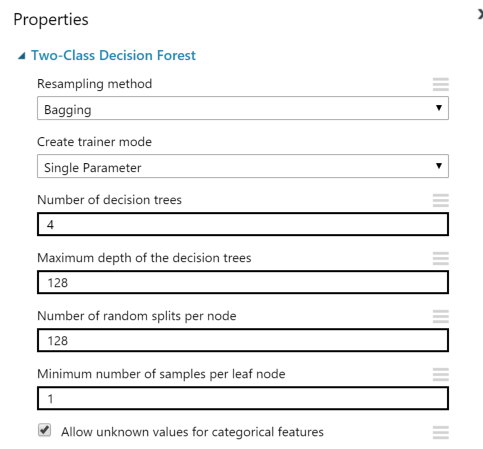The width and height of the screenshot is (483, 449).
Task: Click the menu icon beside Number of random splits
Action: tap(440, 316)
